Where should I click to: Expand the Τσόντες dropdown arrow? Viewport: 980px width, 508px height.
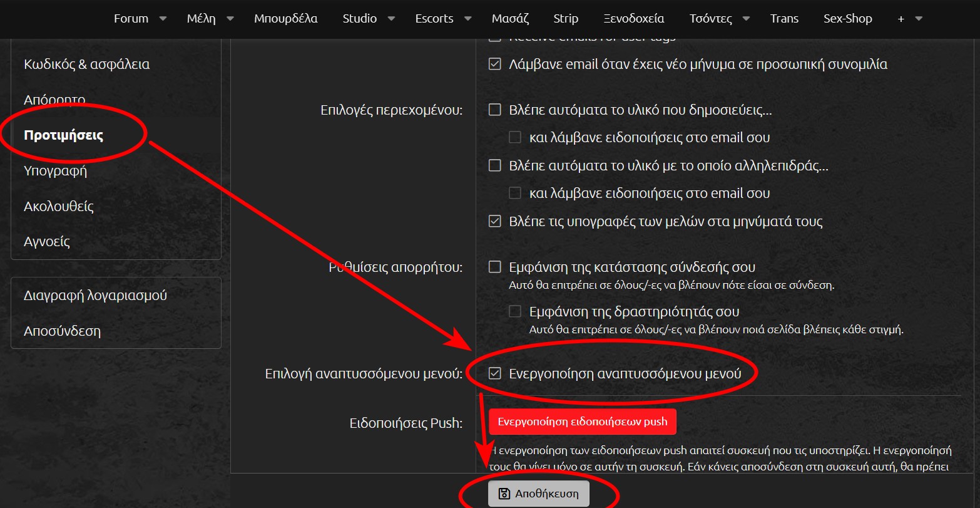(746, 19)
